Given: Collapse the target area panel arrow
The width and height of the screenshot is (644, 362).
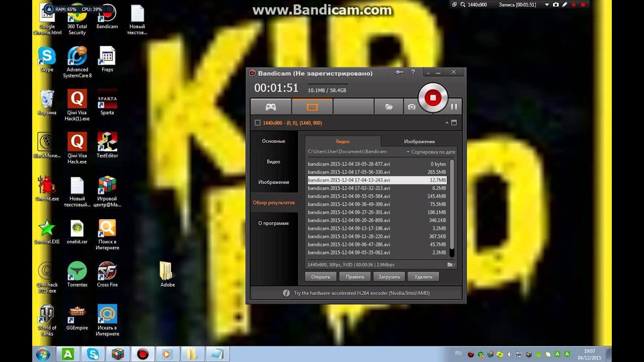Looking at the screenshot, I should [446, 123].
